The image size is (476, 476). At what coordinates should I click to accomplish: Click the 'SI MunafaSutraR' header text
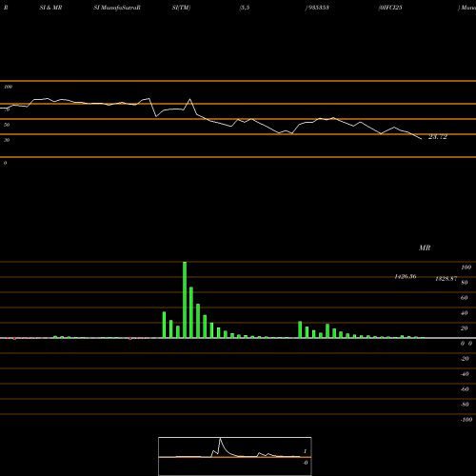117,8
